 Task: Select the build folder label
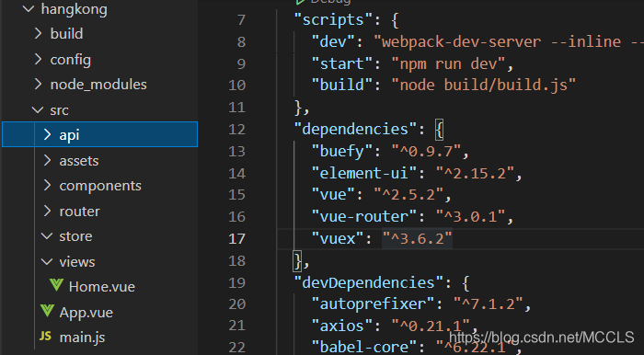(x=66, y=34)
